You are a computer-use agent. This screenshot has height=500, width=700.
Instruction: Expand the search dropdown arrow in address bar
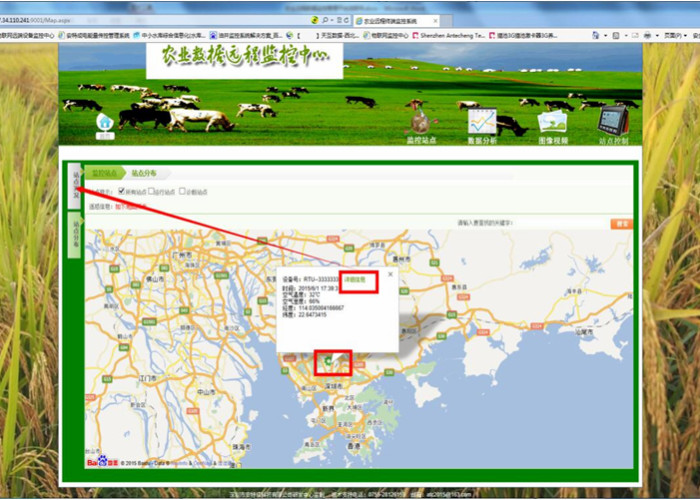tap(332, 21)
